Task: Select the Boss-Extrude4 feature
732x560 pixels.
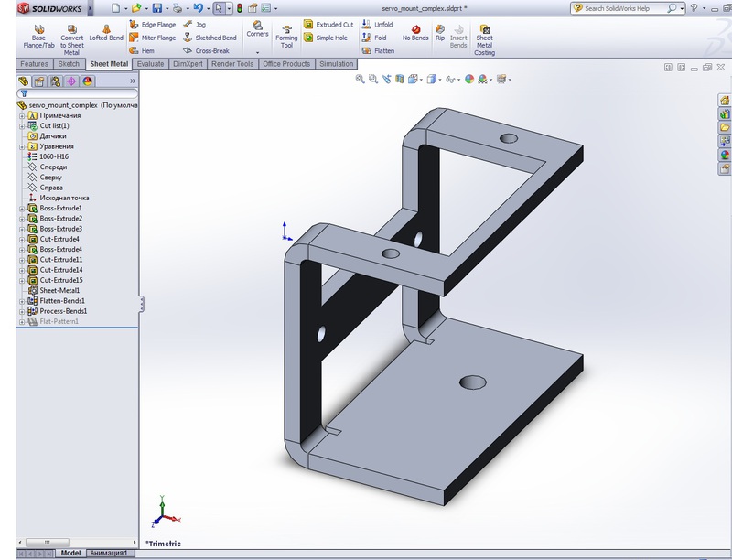Action: [60, 249]
